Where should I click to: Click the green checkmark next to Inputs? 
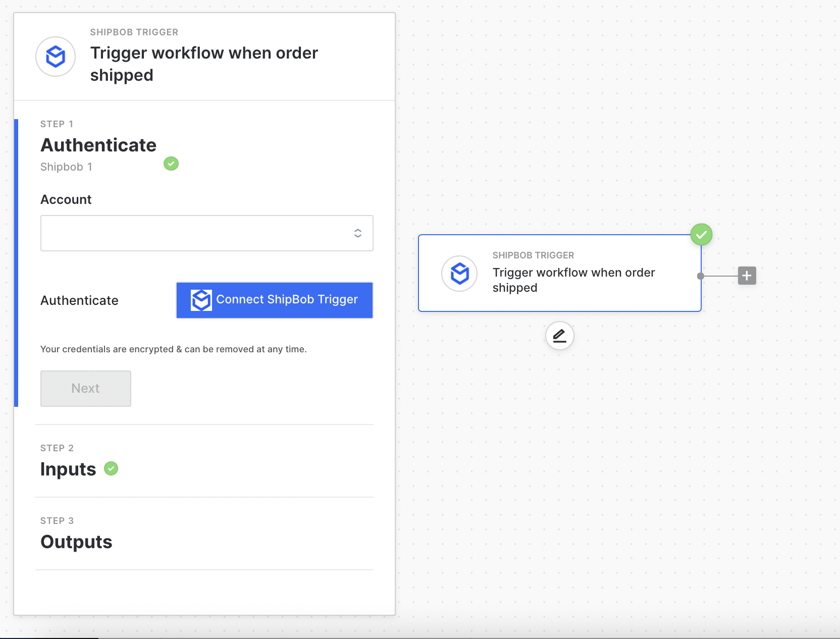pos(111,468)
